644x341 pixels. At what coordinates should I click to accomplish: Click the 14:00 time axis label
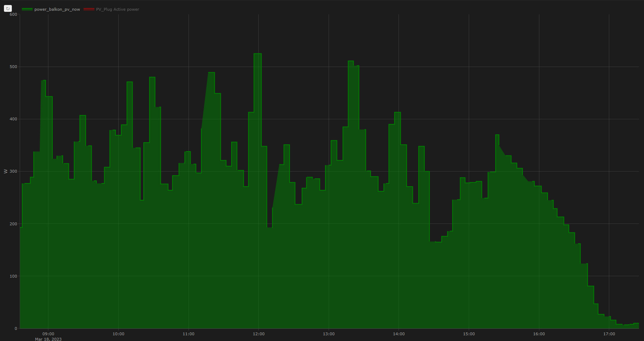coord(399,334)
